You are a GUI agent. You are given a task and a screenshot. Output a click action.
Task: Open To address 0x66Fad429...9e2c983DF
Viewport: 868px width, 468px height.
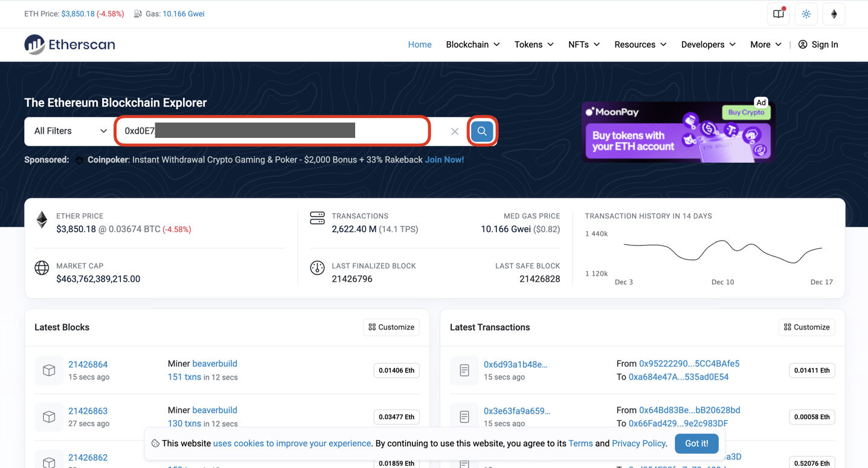point(678,423)
